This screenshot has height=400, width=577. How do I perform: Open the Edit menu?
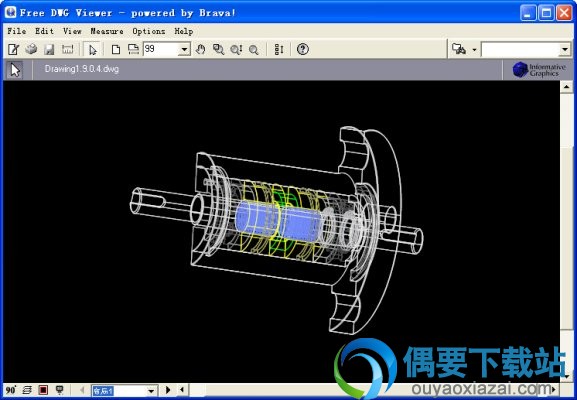click(x=44, y=31)
